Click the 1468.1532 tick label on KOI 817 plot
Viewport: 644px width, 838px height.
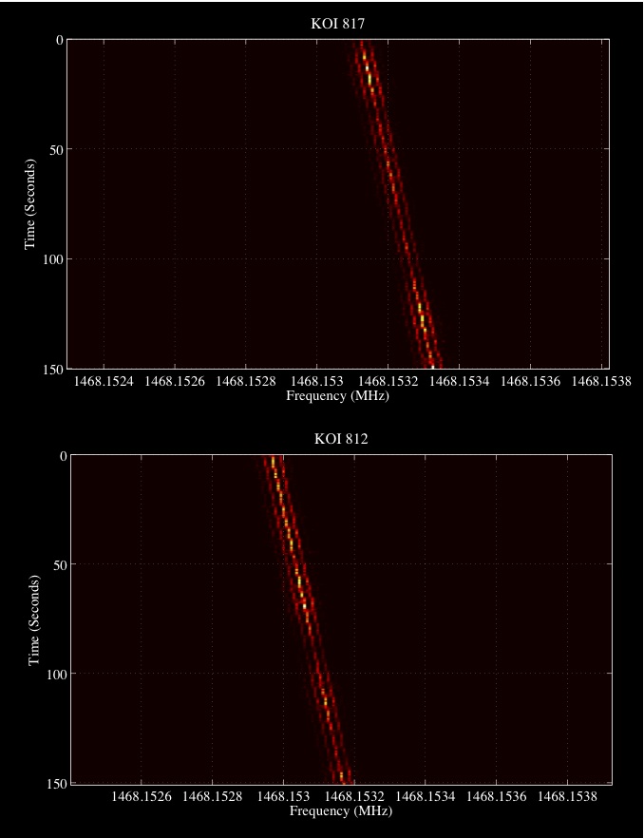tap(387, 382)
